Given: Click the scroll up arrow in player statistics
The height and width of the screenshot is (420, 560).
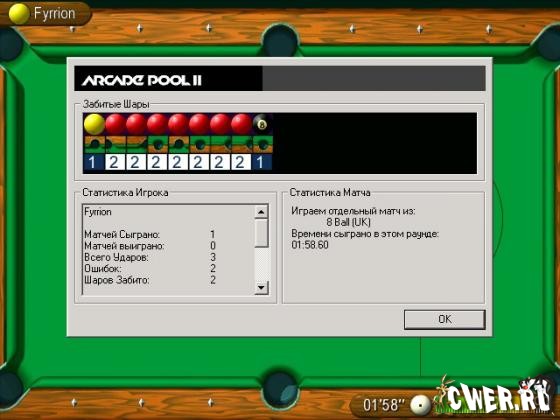Looking at the screenshot, I should pyautogui.click(x=261, y=212).
